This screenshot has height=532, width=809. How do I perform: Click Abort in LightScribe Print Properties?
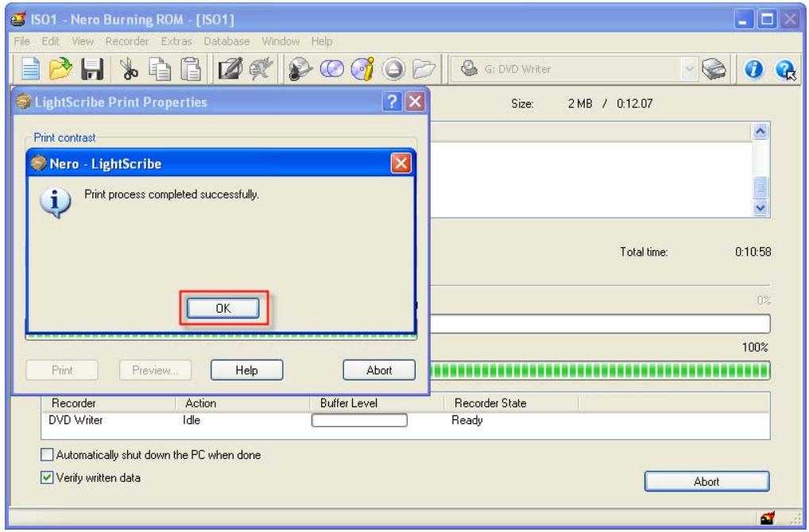point(379,370)
